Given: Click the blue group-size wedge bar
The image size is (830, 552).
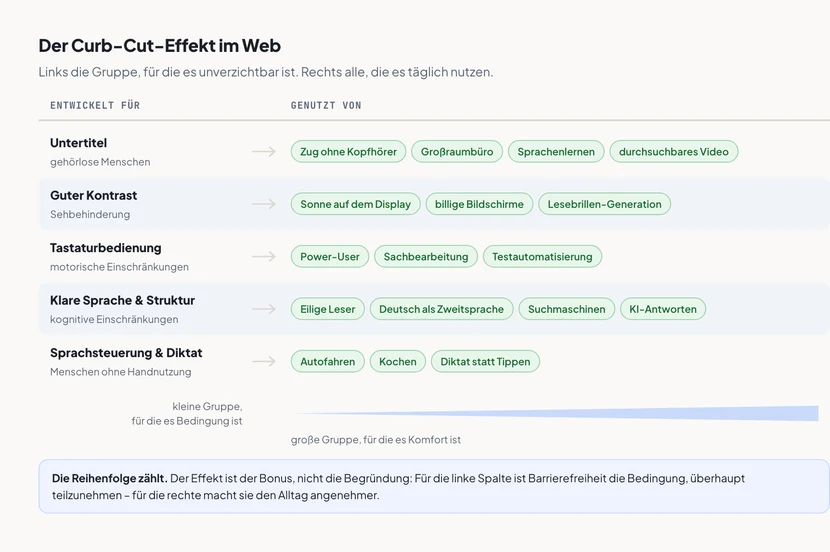Looking at the screenshot, I should 556,413.
